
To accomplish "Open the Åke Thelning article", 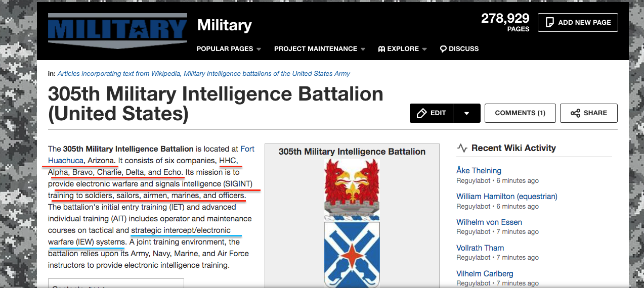I will coord(479,171).
